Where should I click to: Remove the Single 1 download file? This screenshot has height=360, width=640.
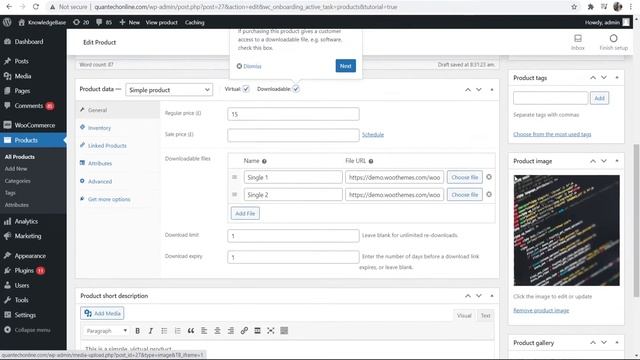[489, 177]
